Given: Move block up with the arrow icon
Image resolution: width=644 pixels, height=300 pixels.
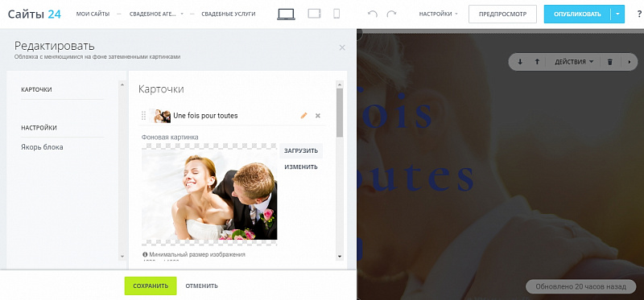Looking at the screenshot, I should tap(537, 62).
